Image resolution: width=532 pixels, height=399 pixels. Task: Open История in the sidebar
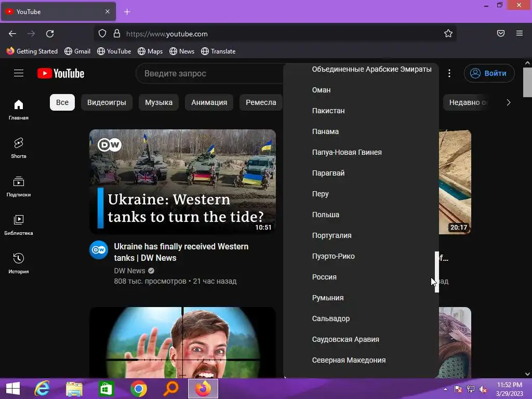(x=19, y=263)
